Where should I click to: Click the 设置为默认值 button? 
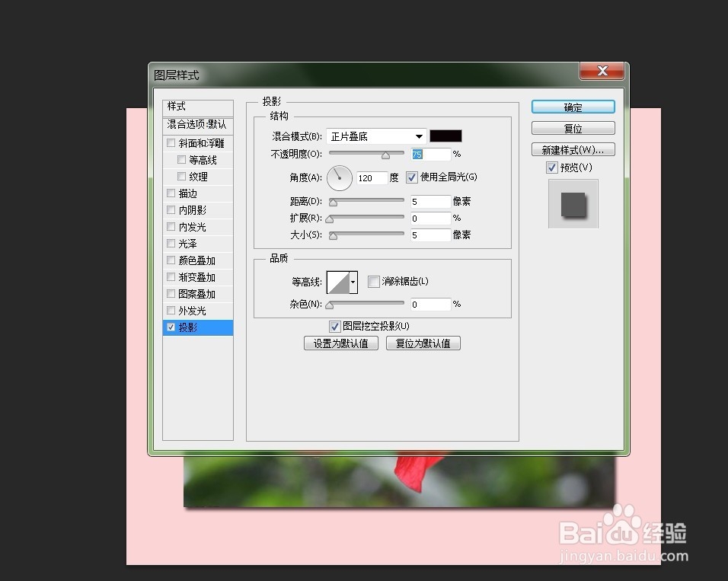point(340,343)
